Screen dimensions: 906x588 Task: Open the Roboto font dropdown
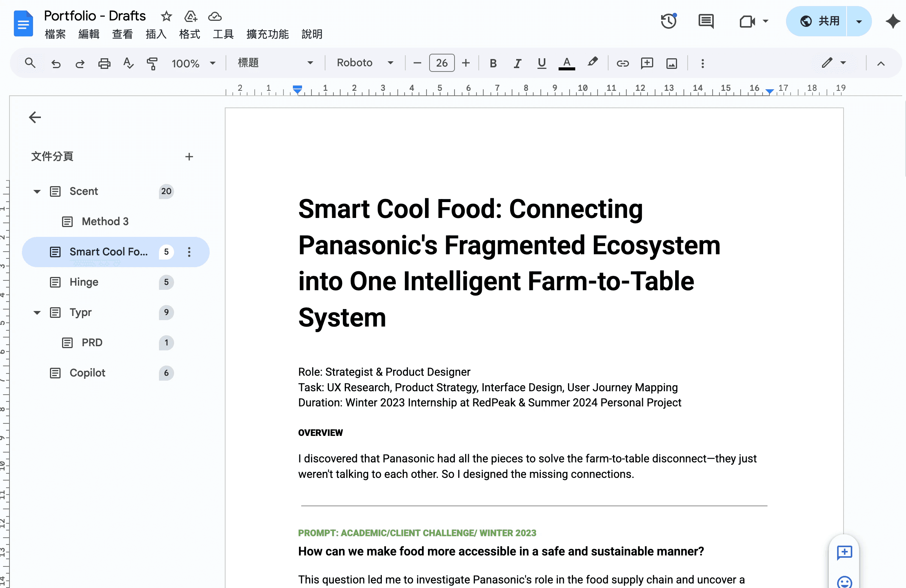[364, 63]
